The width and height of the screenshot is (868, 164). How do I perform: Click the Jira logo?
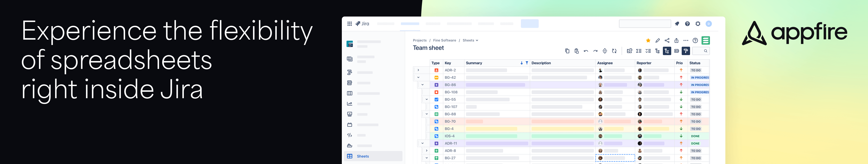pos(362,24)
